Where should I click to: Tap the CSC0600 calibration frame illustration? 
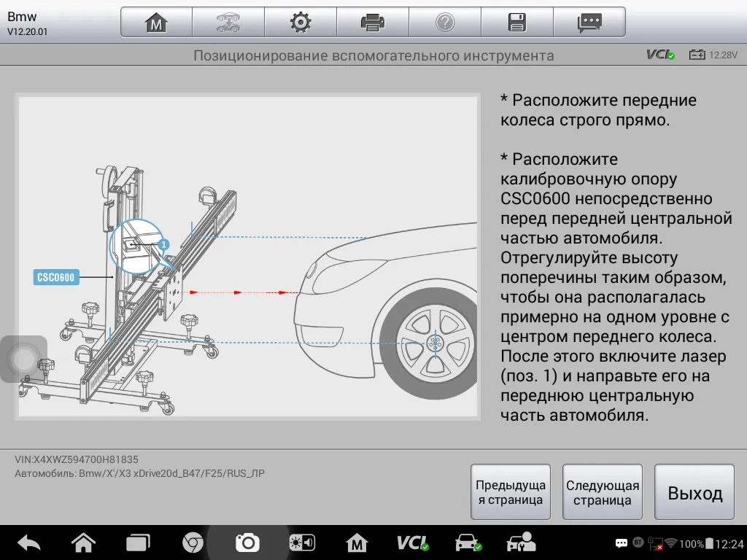click(x=128, y=290)
